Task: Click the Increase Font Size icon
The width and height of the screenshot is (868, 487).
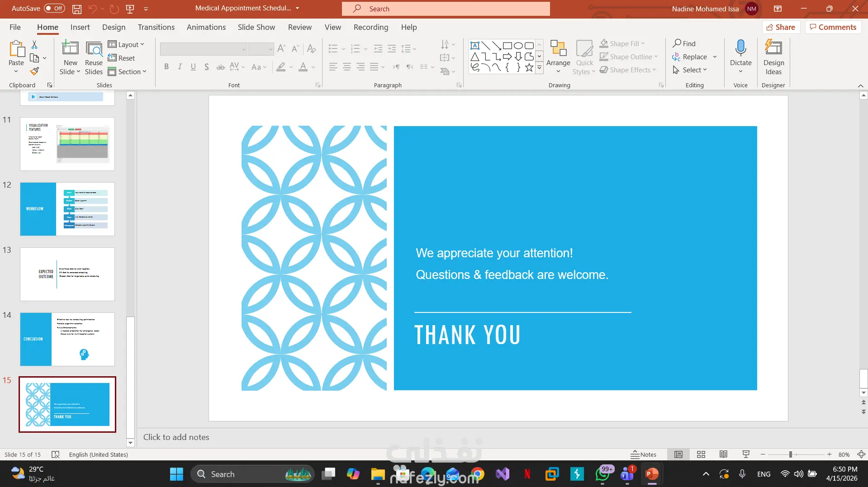Action: (281, 48)
